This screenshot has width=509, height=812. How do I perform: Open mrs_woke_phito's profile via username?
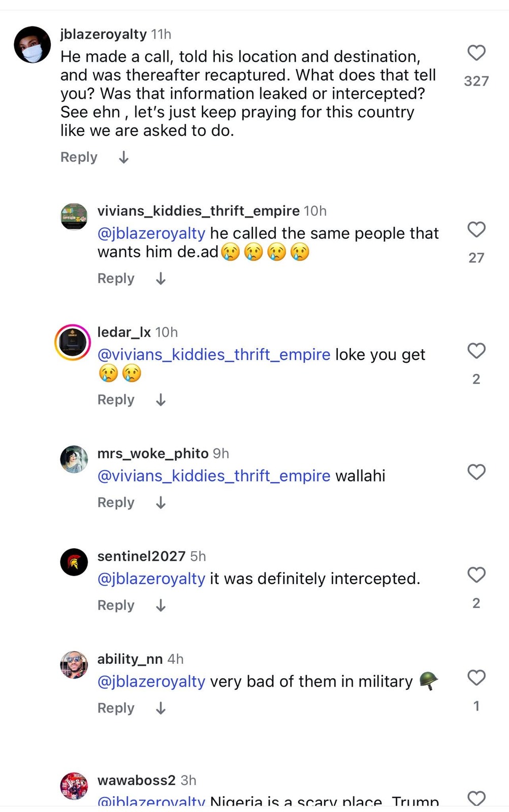pyautogui.click(x=153, y=453)
